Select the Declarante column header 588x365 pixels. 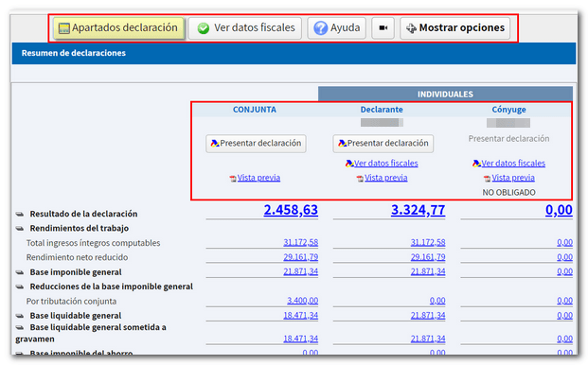(382, 110)
